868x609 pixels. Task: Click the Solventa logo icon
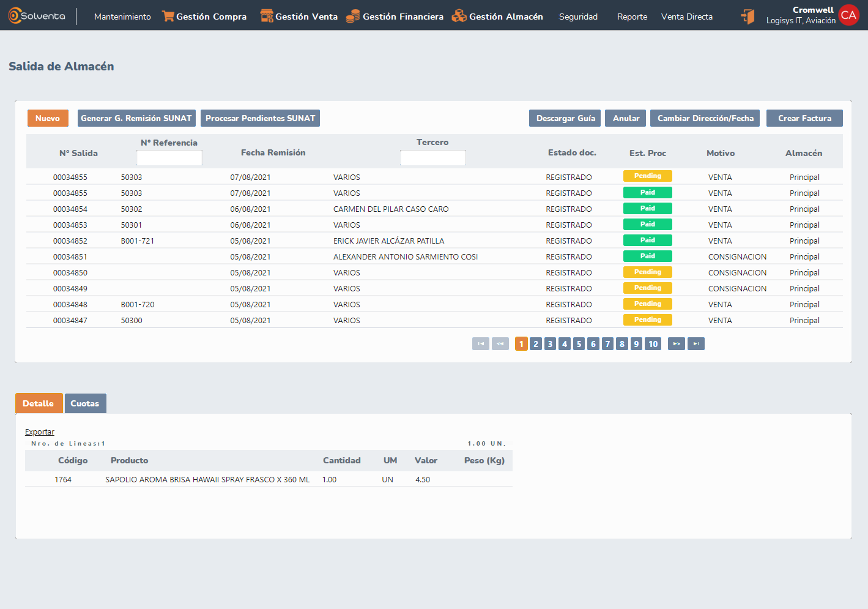point(15,16)
